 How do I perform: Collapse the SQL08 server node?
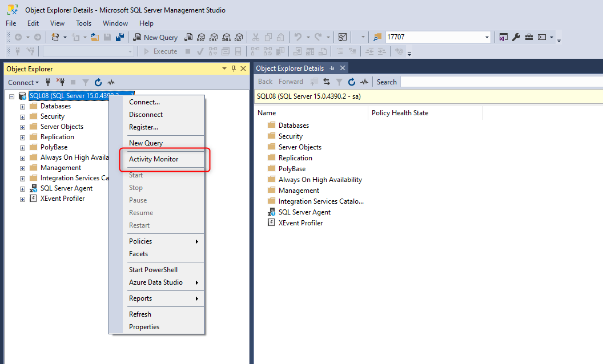click(12, 96)
